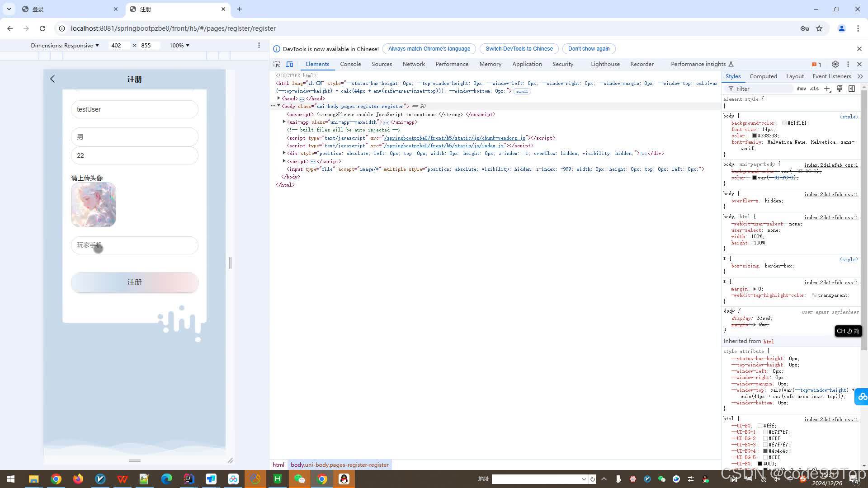Toggle the computed styles sidebar icon
868x488 pixels.
[x=852, y=89]
